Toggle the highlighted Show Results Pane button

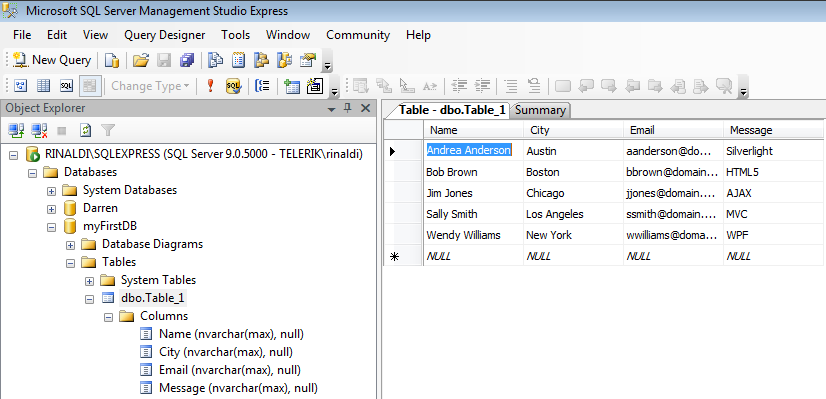tap(90, 86)
